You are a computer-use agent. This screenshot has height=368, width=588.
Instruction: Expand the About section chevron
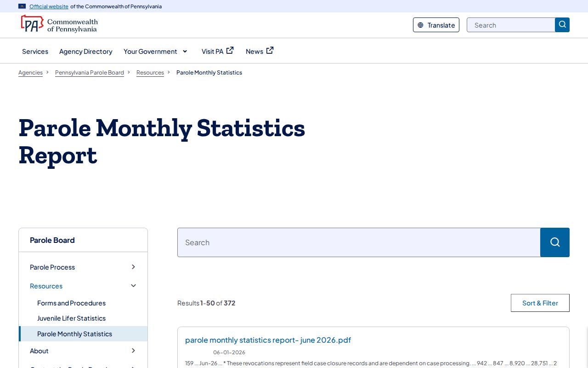[x=133, y=351]
